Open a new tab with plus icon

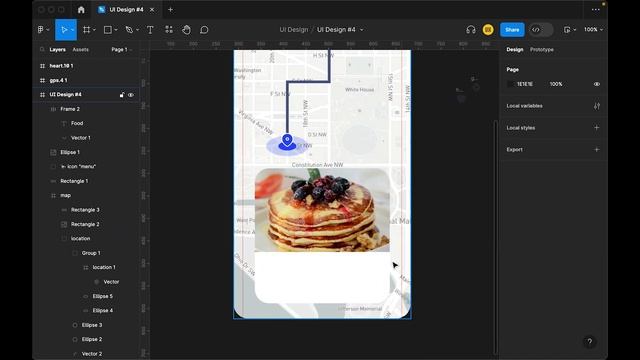pyautogui.click(x=170, y=9)
